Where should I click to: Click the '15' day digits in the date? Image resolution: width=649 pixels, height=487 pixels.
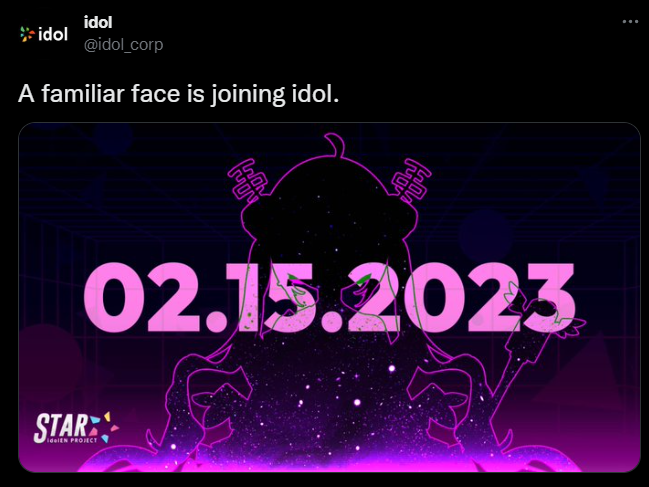click(271, 297)
